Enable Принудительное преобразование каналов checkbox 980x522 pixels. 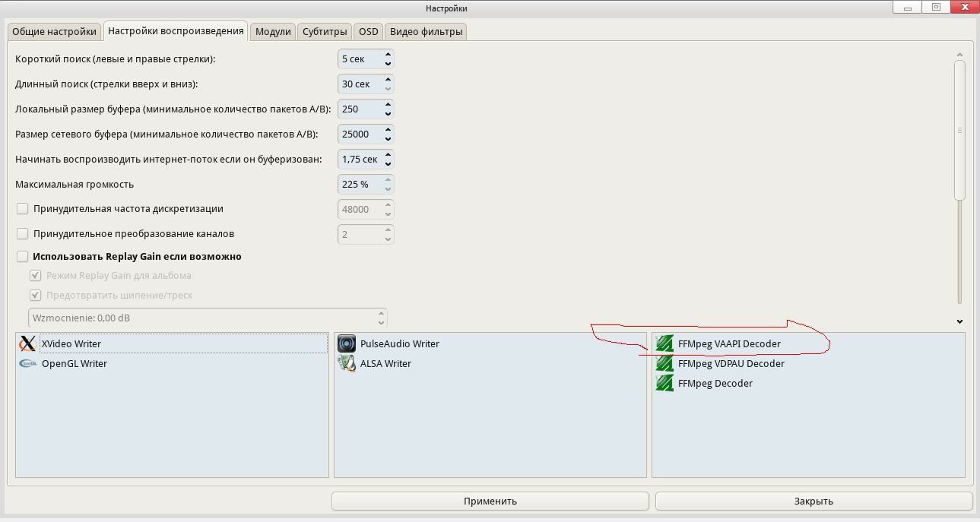pos(22,233)
